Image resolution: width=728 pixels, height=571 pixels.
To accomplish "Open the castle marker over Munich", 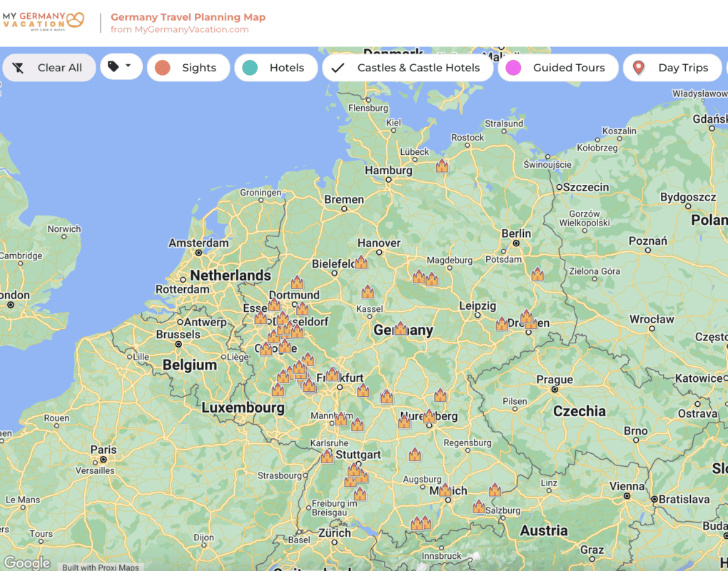I will pyautogui.click(x=445, y=490).
